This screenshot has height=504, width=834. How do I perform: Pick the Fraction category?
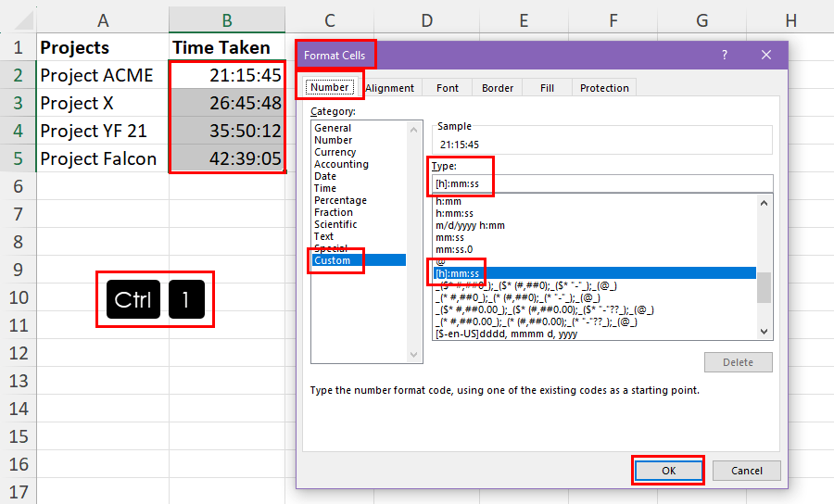click(333, 212)
